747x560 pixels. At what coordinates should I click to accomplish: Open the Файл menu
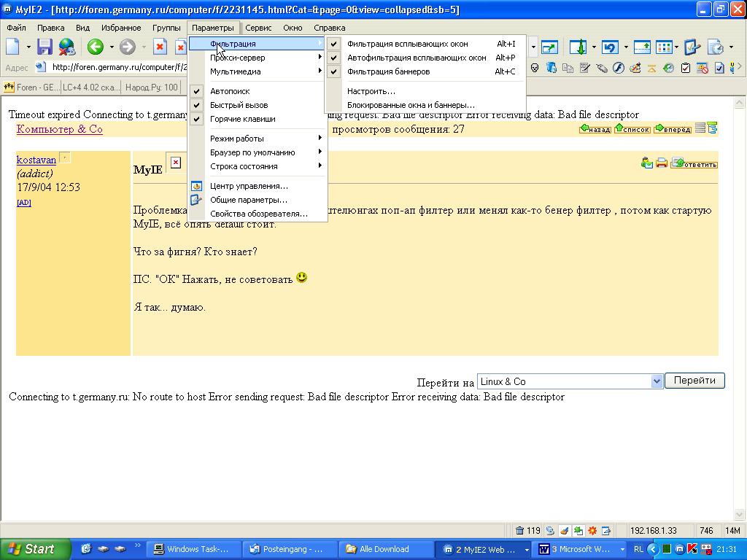(x=16, y=28)
